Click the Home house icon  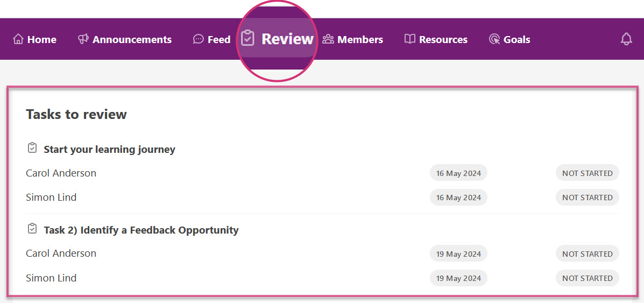18,39
